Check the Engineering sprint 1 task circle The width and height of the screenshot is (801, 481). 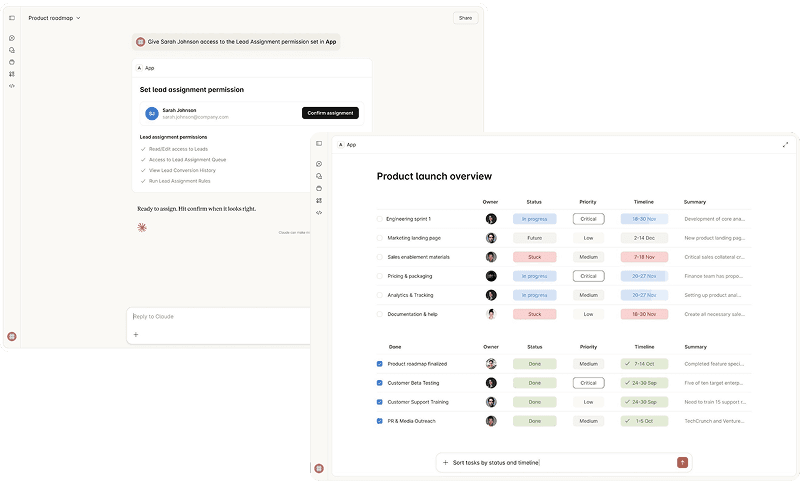tap(380, 219)
